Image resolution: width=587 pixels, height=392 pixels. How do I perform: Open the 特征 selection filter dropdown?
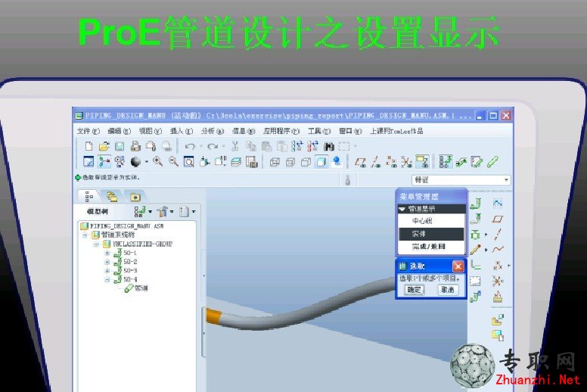(461, 180)
